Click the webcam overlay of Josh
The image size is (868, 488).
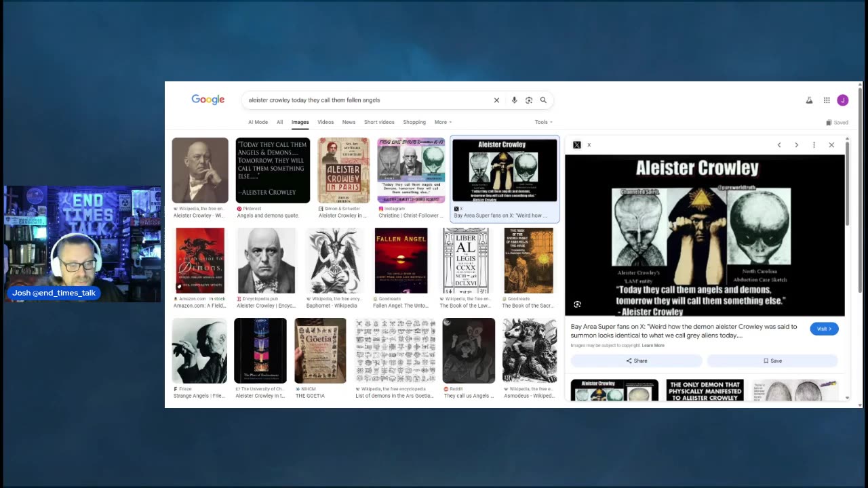[82, 244]
